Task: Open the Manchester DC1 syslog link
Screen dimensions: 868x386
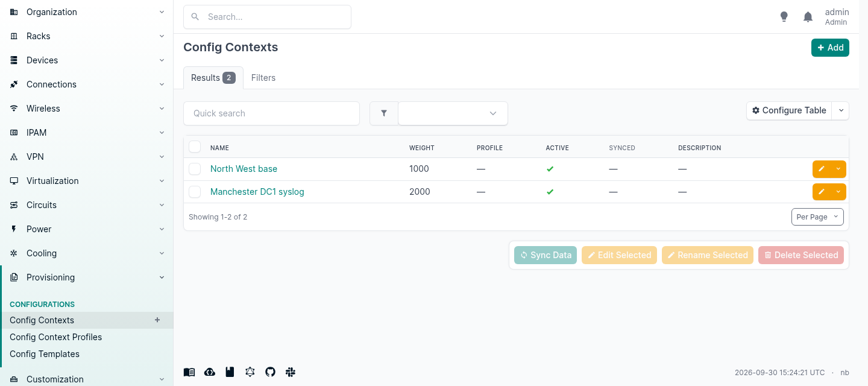Action: (257, 192)
